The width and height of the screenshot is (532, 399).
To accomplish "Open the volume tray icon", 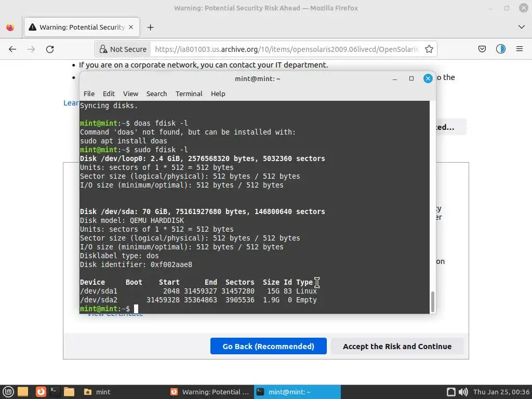I will click(x=463, y=392).
